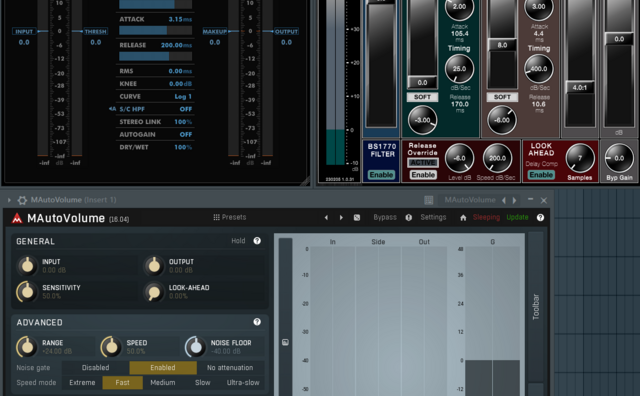Open the MAutoVolume wrapper gear menu
This screenshot has width=640, height=396.
(x=22, y=200)
